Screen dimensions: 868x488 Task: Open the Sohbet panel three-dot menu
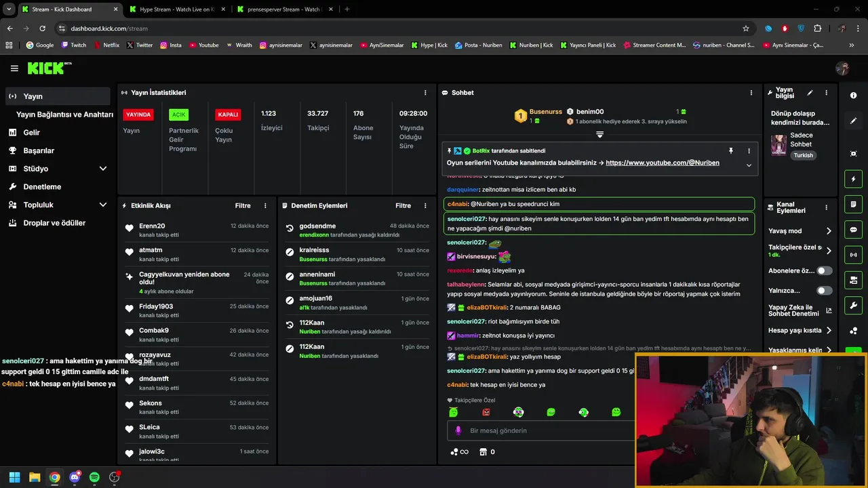[x=751, y=93]
